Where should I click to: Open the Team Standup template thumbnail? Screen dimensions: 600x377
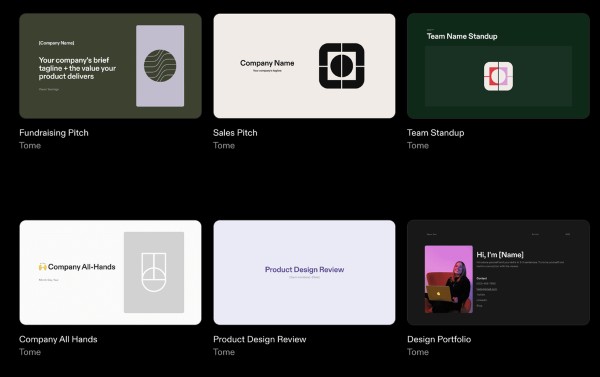pyautogui.click(x=498, y=66)
